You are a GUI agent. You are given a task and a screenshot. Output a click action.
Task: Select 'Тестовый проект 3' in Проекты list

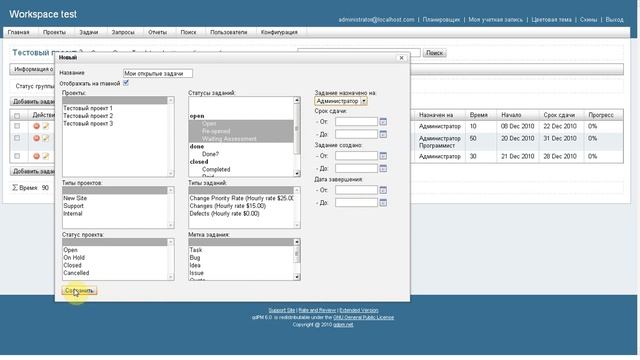pos(88,124)
